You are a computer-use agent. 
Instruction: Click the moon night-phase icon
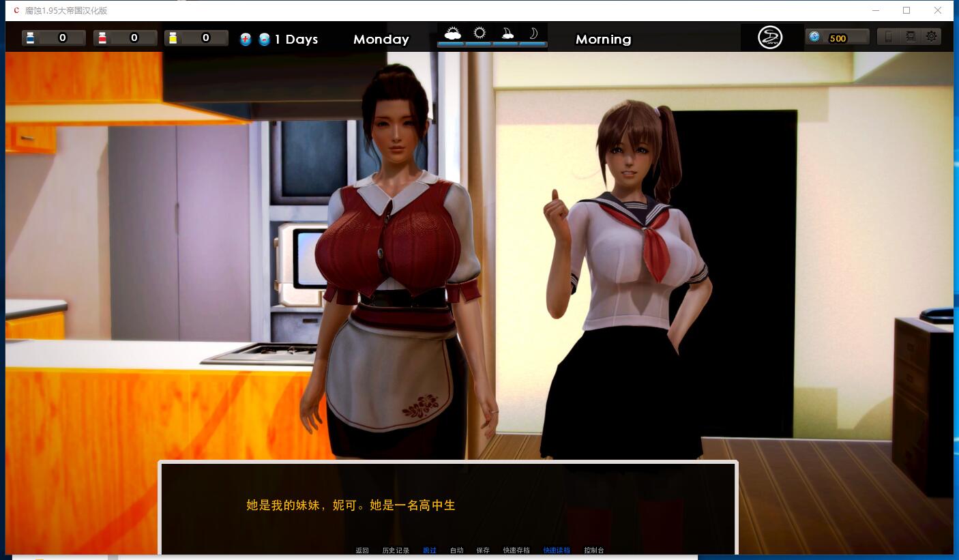(533, 33)
